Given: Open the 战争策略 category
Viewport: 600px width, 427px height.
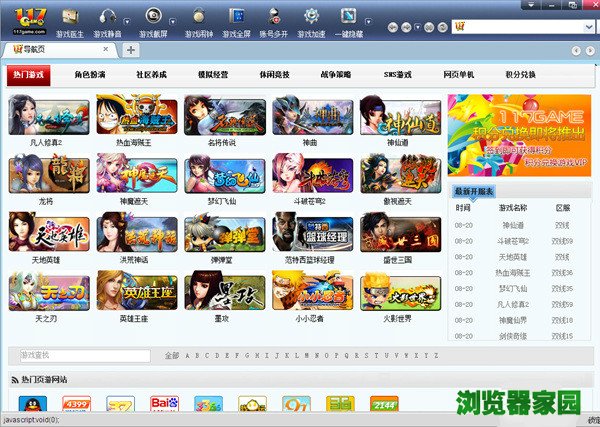Looking at the screenshot, I should point(336,75).
